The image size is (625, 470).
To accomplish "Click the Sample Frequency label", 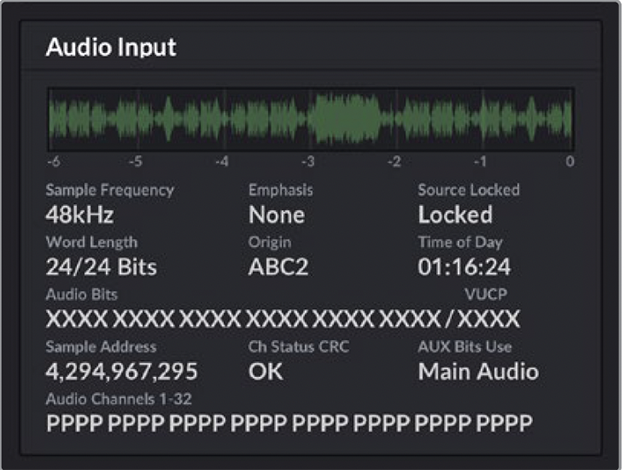I will pyautogui.click(x=110, y=190).
